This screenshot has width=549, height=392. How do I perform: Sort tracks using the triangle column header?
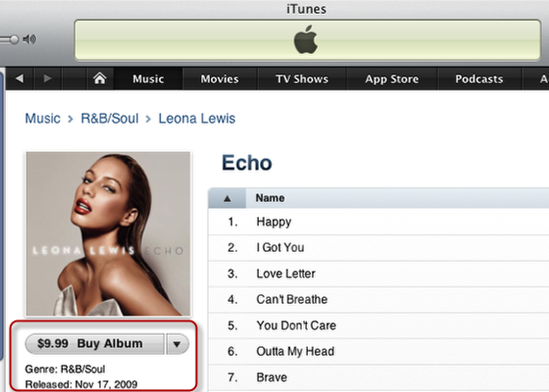tap(227, 198)
